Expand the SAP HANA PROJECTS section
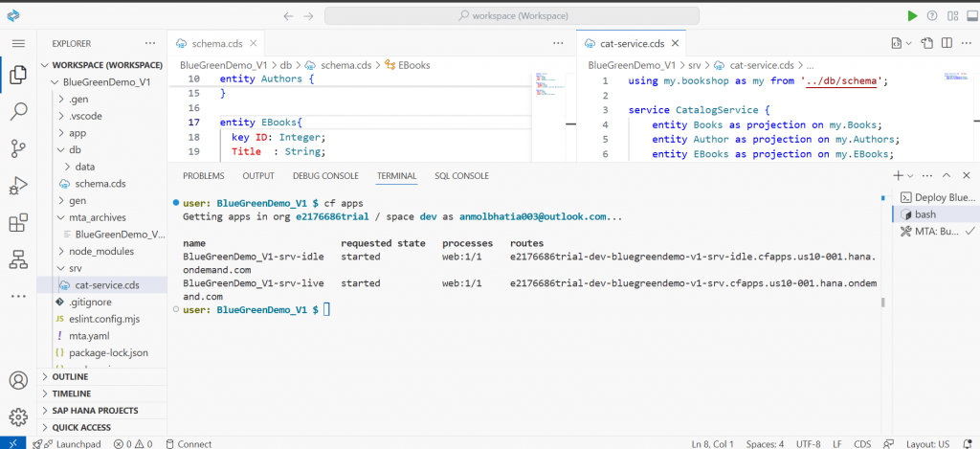The height and width of the screenshot is (449, 980). pyautogui.click(x=102, y=411)
